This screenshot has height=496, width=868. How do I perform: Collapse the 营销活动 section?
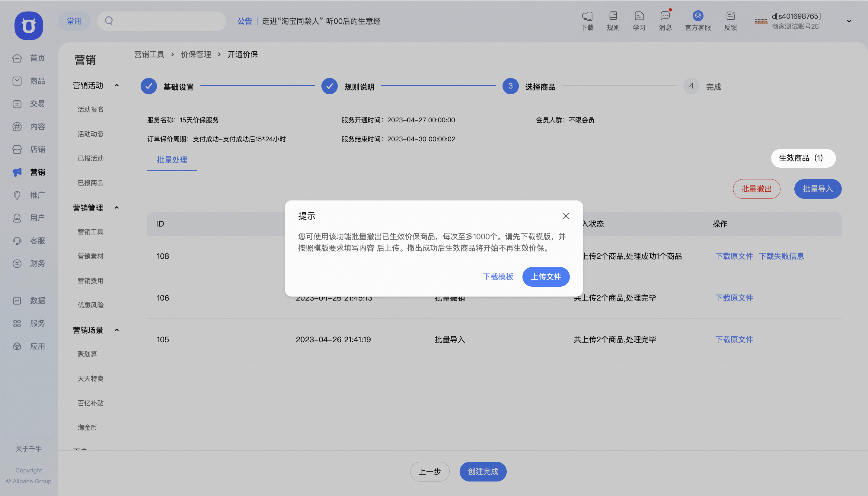tap(117, 85)
